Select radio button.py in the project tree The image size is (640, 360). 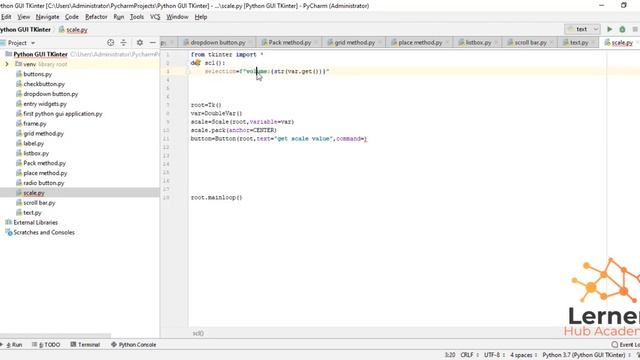click(x=44, y=183)
